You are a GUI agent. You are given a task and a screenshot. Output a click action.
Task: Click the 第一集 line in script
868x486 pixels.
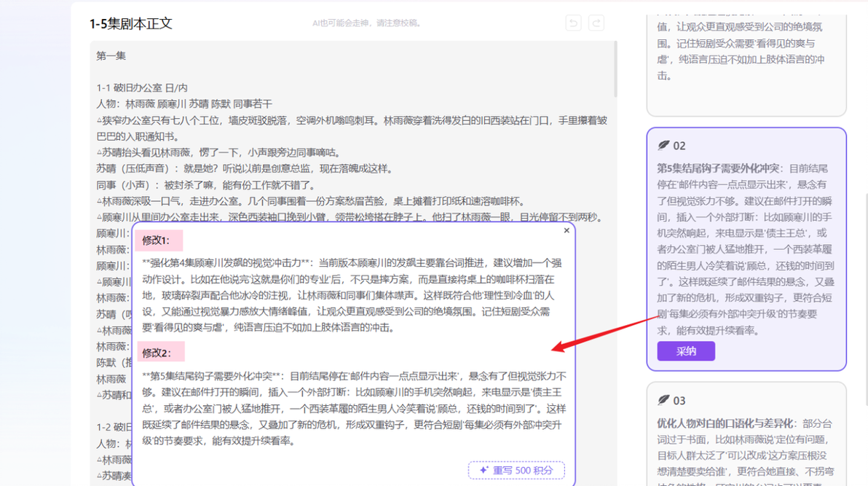(x=111, y=56)
